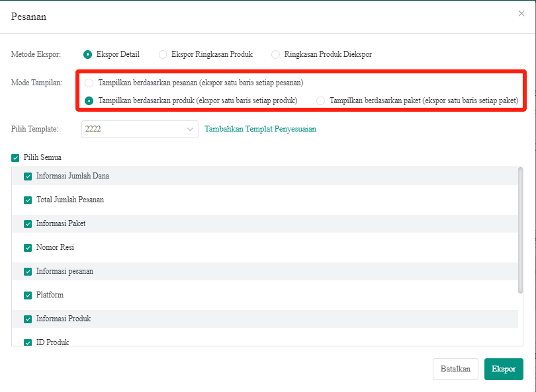Deselect the Nomor Resi checkbox
The height and width of the screenshot is (392, 536).
tap(28, 248)
